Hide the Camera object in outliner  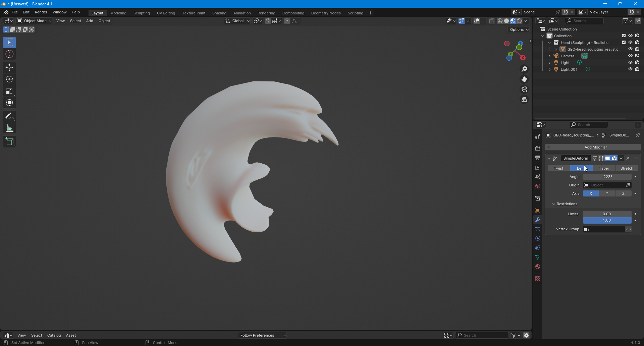pyautogui.click(x=630, y=56)
